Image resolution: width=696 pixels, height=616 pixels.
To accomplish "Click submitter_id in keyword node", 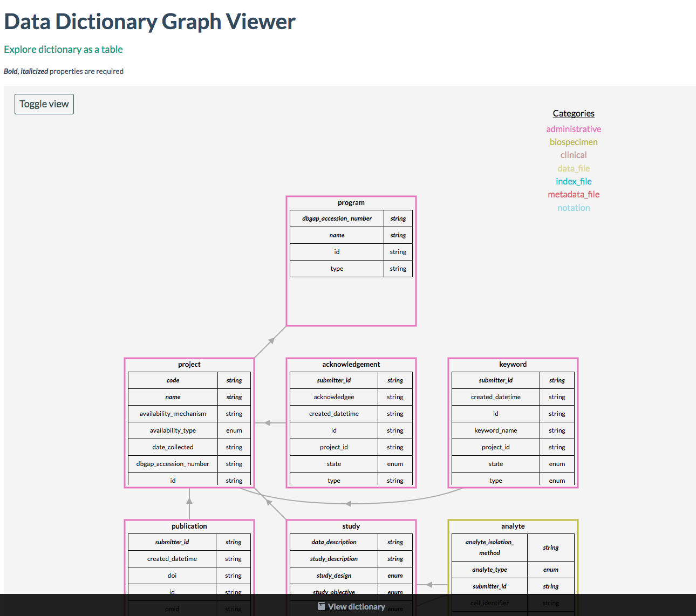I will pos(496,380).
